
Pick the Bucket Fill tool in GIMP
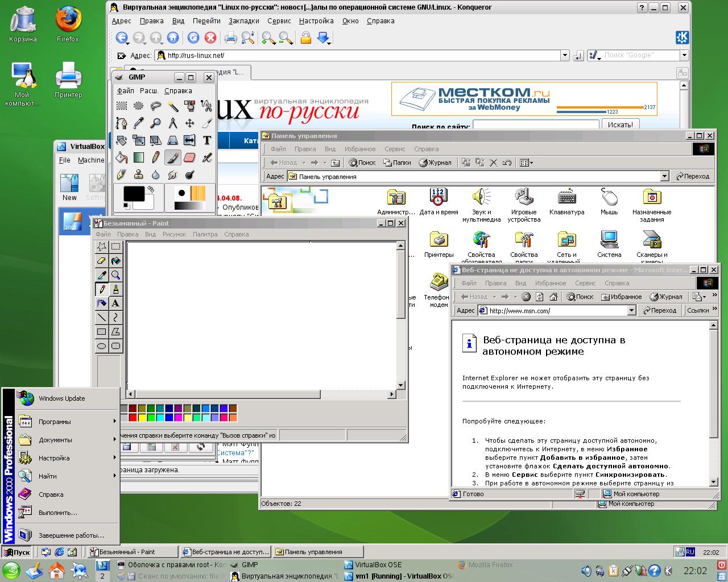(x=122, y=157)
